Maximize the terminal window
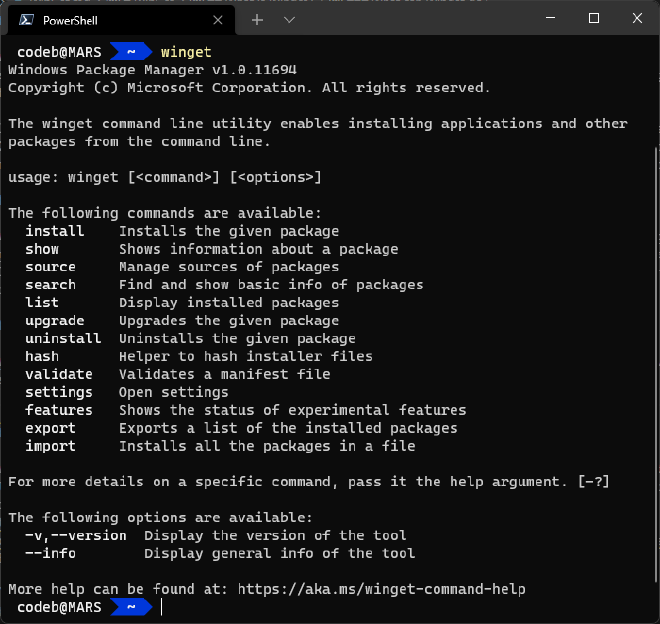This screenshot has height=624, width=660. coord(594,18)
